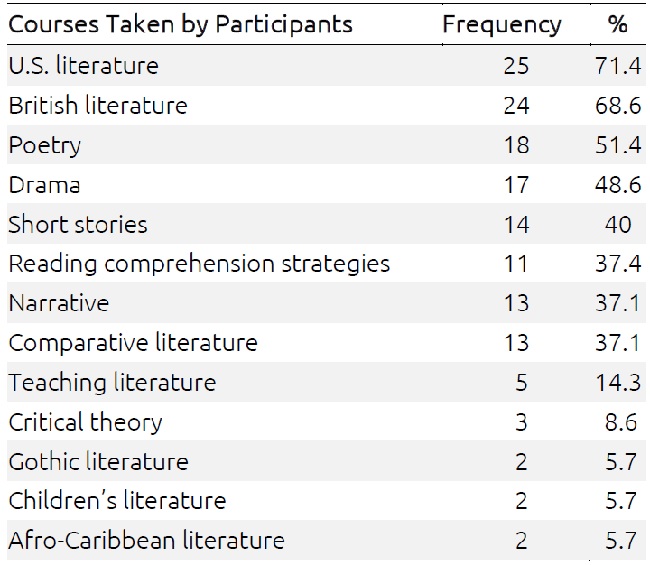Select the 'Short stories' row label
The image size is (650, 565).
[78, 224]
